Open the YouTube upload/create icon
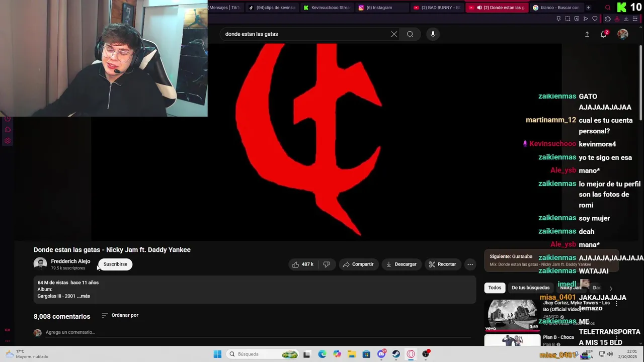The width and height of the screenshot is (644, 362). click(587, 34)
